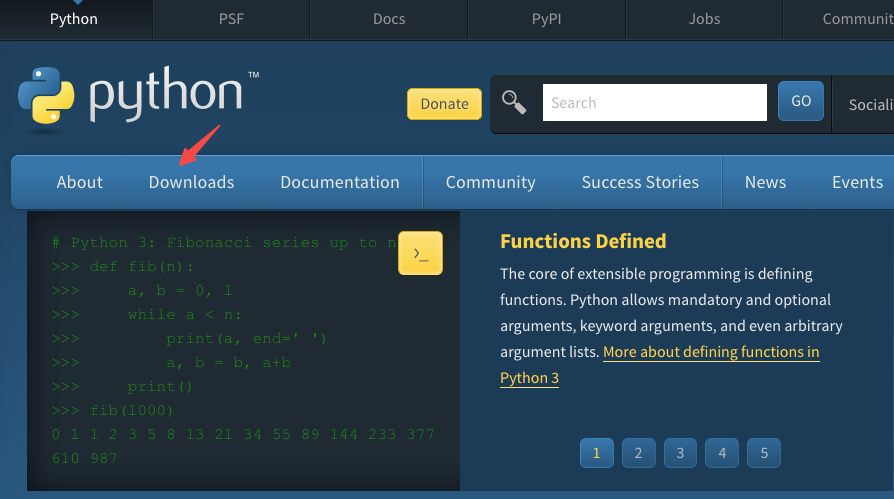Click the Python logo
894x499 pixels.
click(130, 95)
